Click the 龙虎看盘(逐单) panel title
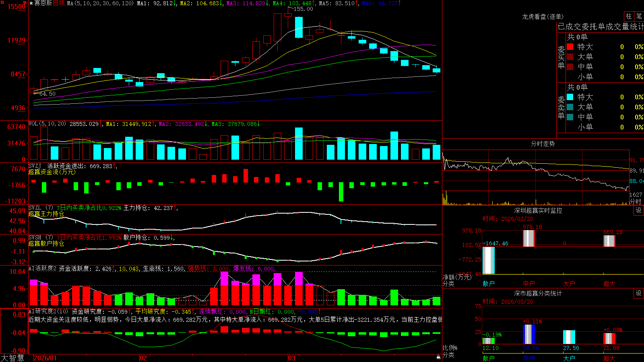Viewport: 644px width, 362px height. (543, 16)
